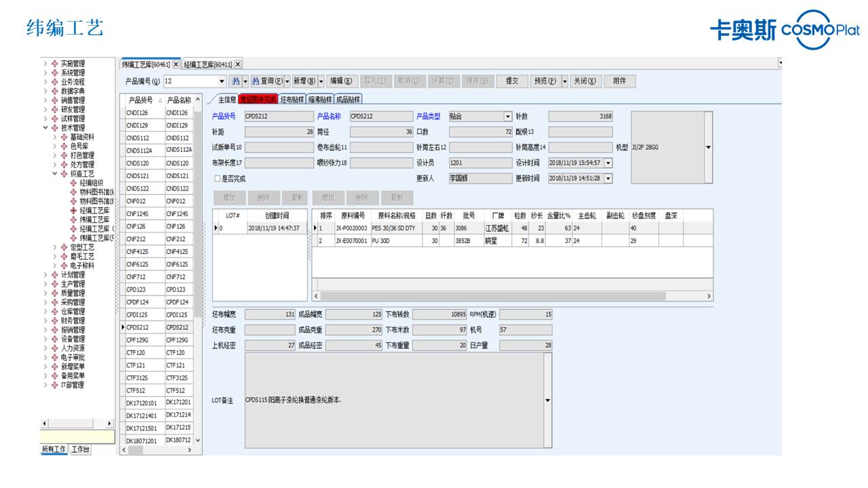
Task: Click the 查询(F) binoculars query button
Action: [x=267, y=81]
